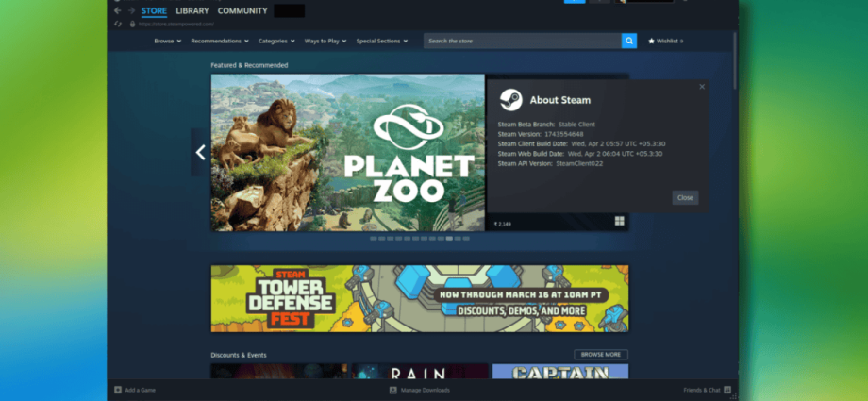Expand the Categories dropdown
This screenshot has width=868, height=401.
coord(276,41)
